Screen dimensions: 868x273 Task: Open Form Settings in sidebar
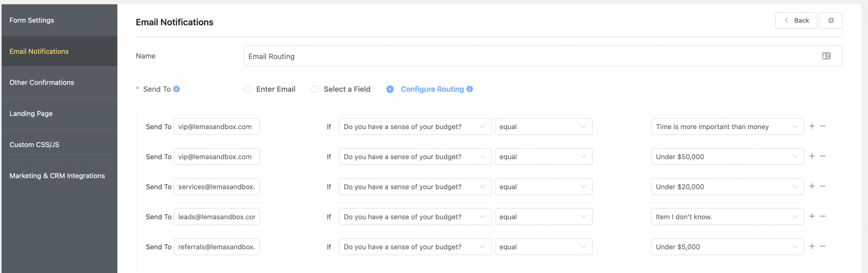[x=59, y=20]
